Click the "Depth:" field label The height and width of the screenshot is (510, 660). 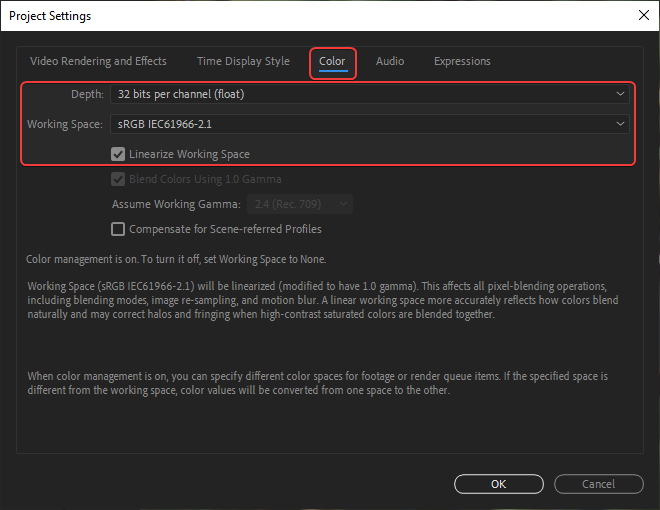(x=84, y=94)
